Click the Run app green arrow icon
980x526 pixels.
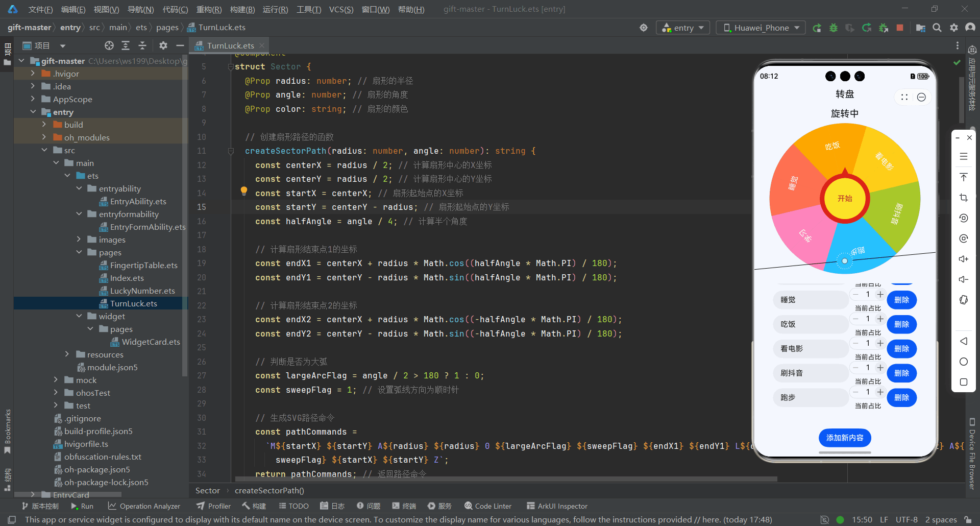point(817,28)
